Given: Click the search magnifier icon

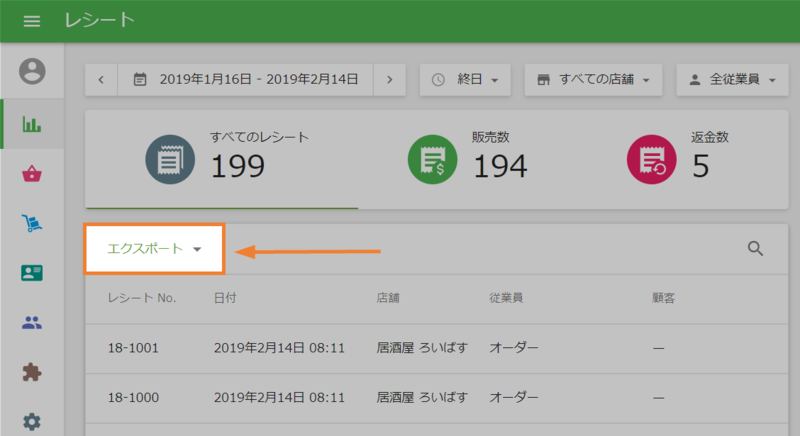Looking at the screenshot, I should (x=755, y=248).
